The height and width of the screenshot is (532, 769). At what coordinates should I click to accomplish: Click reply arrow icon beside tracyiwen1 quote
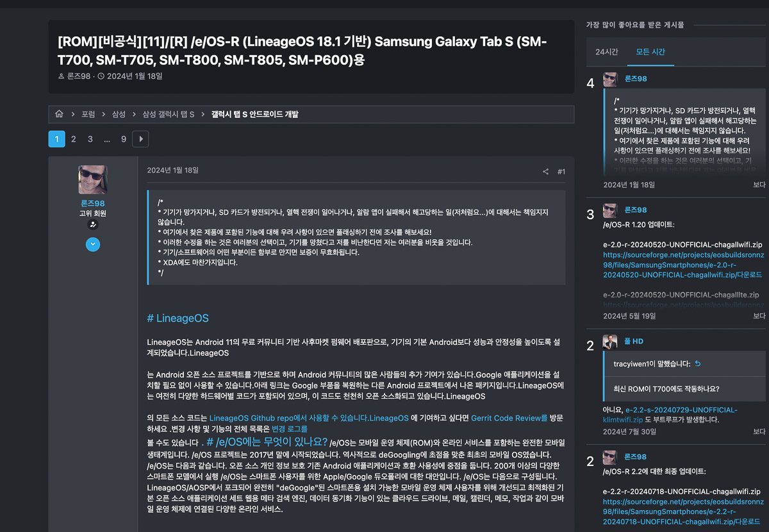coord(698,364)
